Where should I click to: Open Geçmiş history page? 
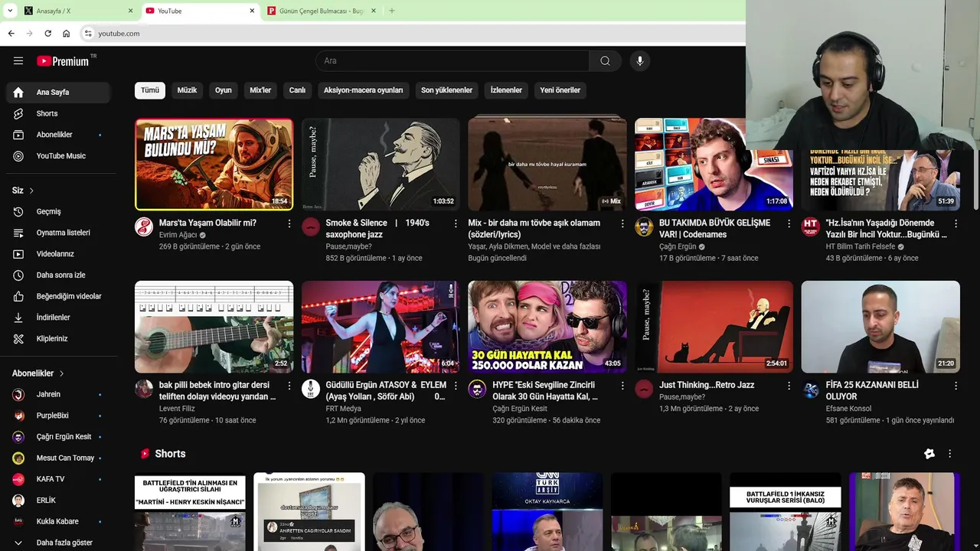58,211
